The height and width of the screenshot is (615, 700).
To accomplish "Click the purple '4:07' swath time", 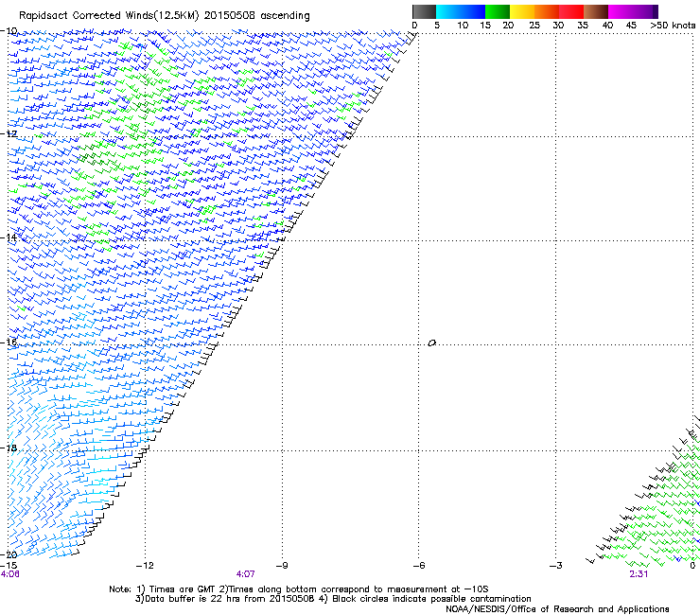I will (x=246, y=574).
